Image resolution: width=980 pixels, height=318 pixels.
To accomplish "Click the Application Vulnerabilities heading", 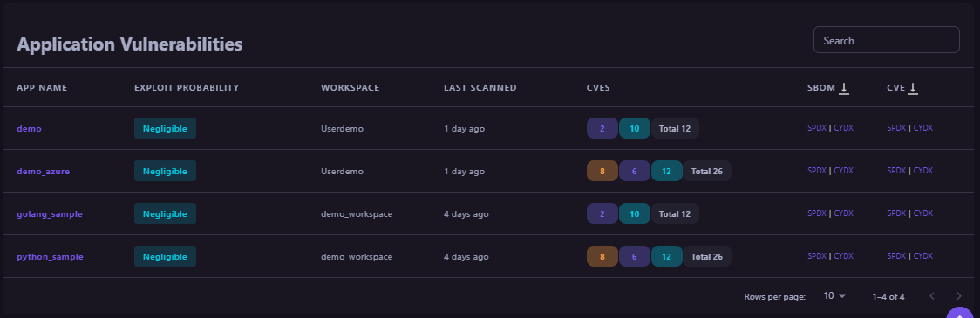I will click(129, 44).
